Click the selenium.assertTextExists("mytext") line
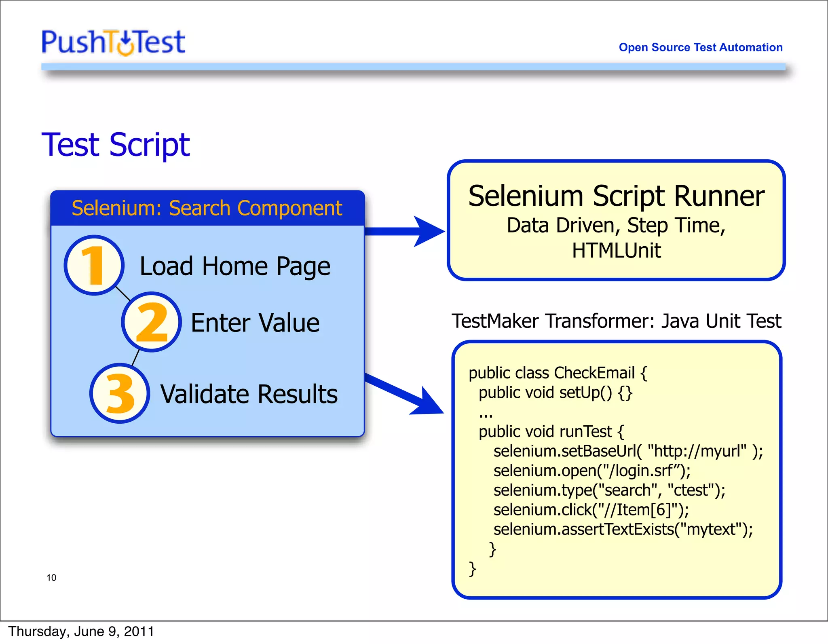Image resolution: width=828 pixels, height=644 pixels. click(623, 530)
